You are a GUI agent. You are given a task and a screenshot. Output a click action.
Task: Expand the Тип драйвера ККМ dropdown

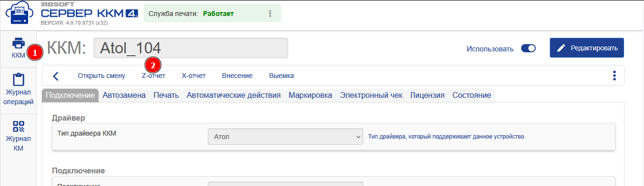click(x=286, y=137)
